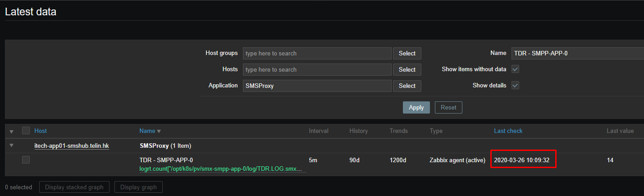The height and width of the screenshot is (196, 644).
Task: Collapse the SMSProxy item group
Action: [12, 146]
